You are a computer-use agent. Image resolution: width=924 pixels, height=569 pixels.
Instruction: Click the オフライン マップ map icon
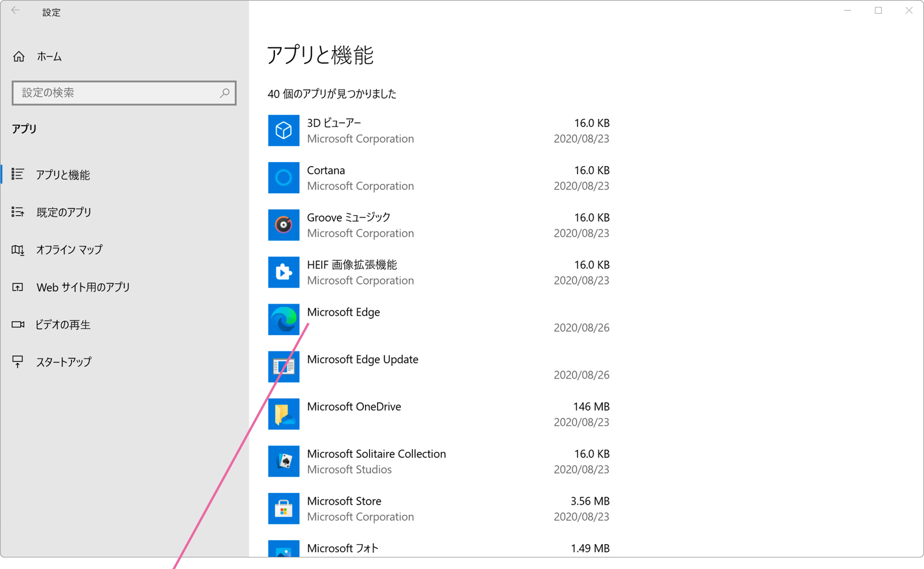tap(18, 250)
